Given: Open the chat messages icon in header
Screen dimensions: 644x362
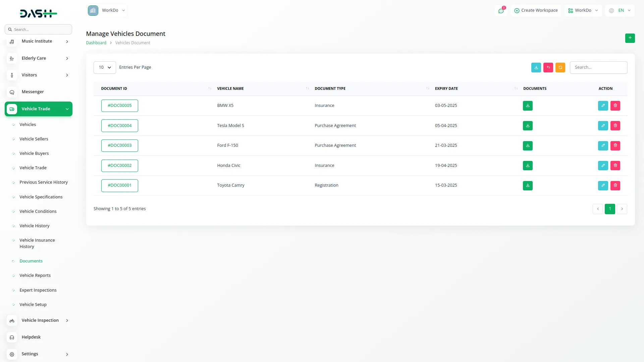Looking at the screenshot, I should [501, 11].
